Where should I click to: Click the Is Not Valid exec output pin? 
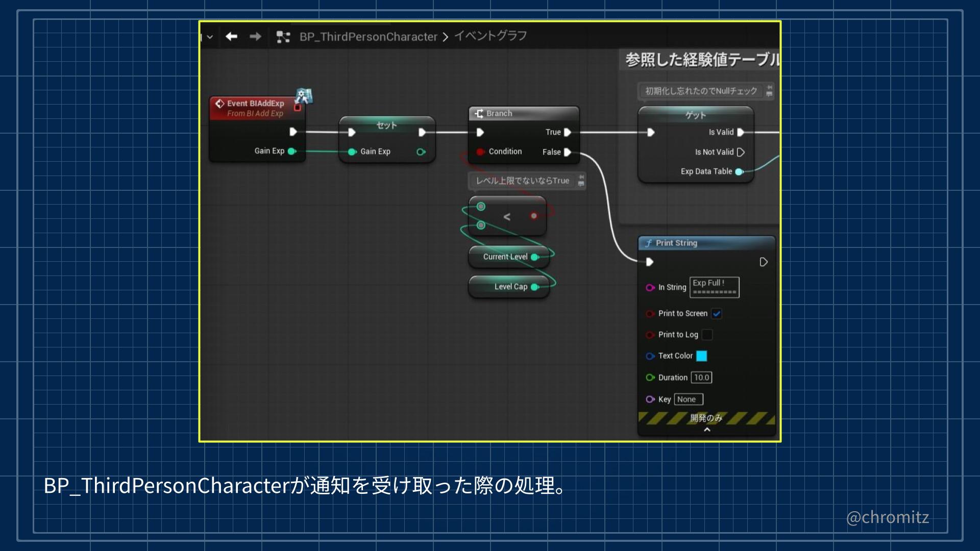[x=741, y=152]
